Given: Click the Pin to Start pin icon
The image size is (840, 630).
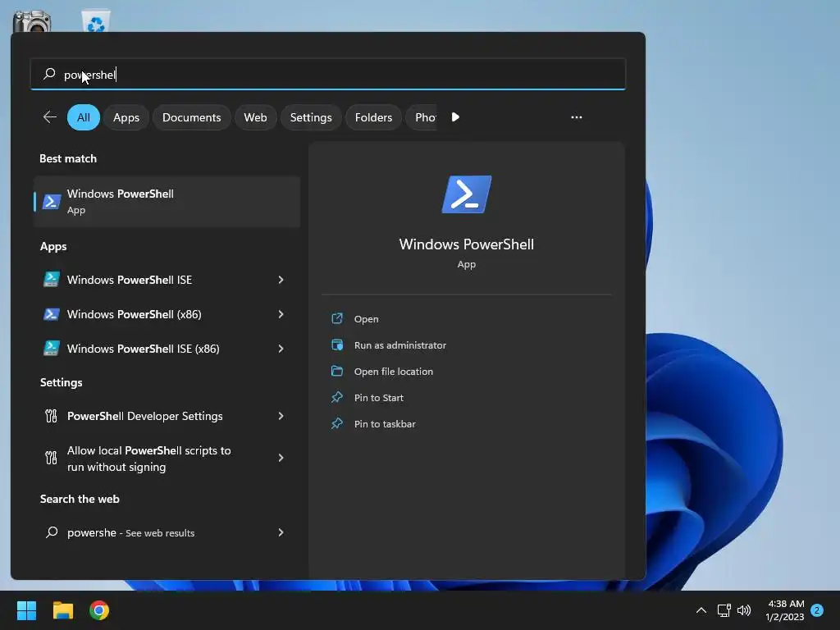Looking at the screenshot, I should [337, 397].
